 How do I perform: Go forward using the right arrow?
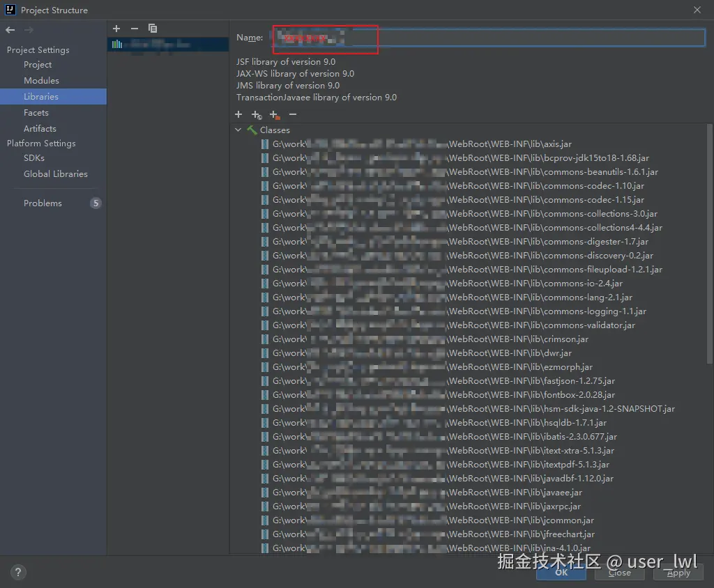pyautogui.click(x=29, y=30)
